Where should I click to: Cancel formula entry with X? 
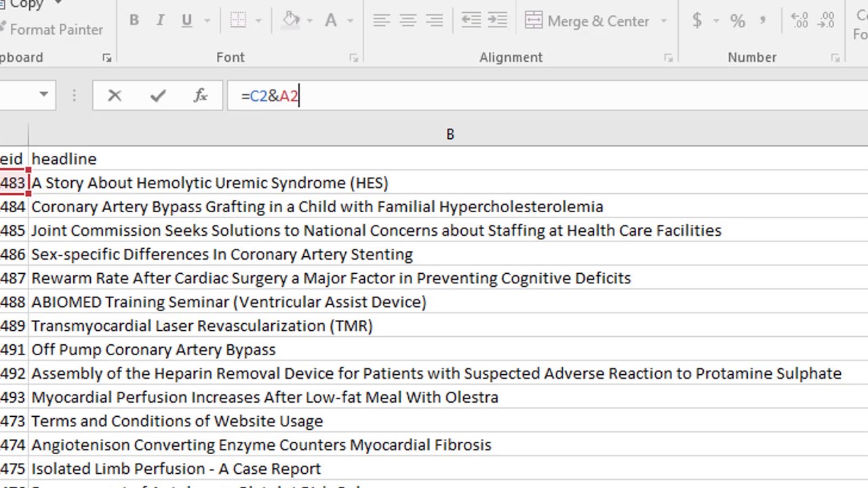[115, 96]
